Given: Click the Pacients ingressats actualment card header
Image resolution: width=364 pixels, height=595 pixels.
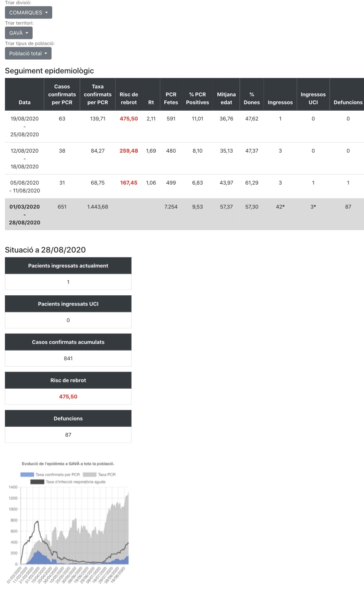Looking at the screenshot, I should [x=68, y=266].
